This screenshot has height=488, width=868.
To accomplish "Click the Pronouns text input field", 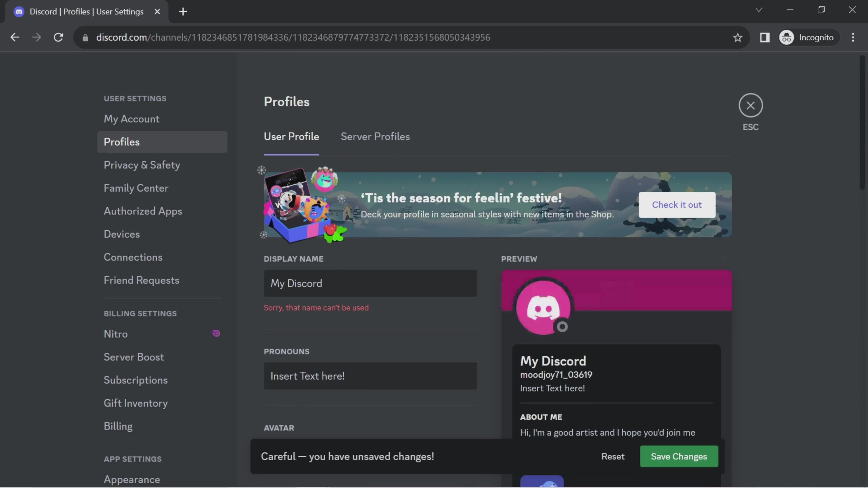I will [x=370, y=375].
